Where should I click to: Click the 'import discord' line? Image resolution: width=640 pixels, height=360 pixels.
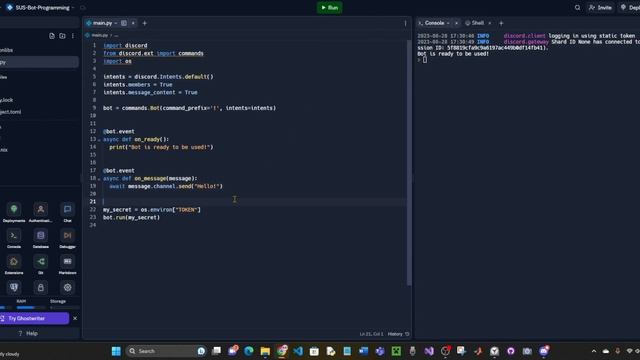coord(125,46)
